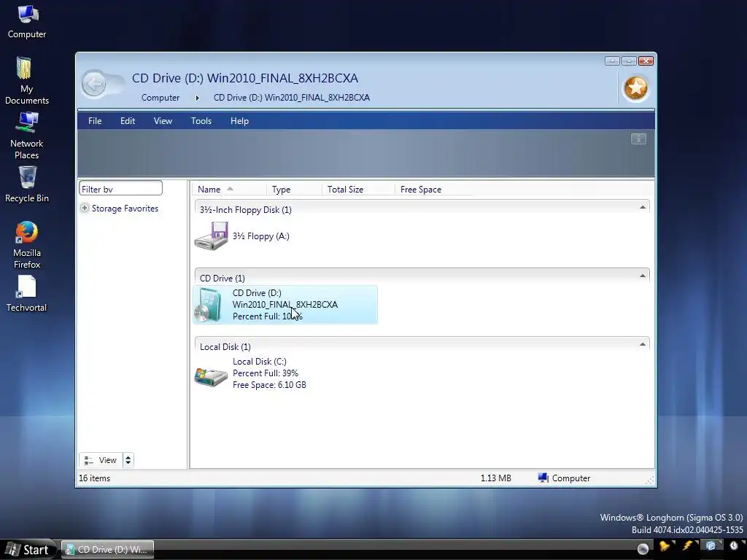747x560 pixels.
Task: Open the Help menu
Action: click(239, 121)
